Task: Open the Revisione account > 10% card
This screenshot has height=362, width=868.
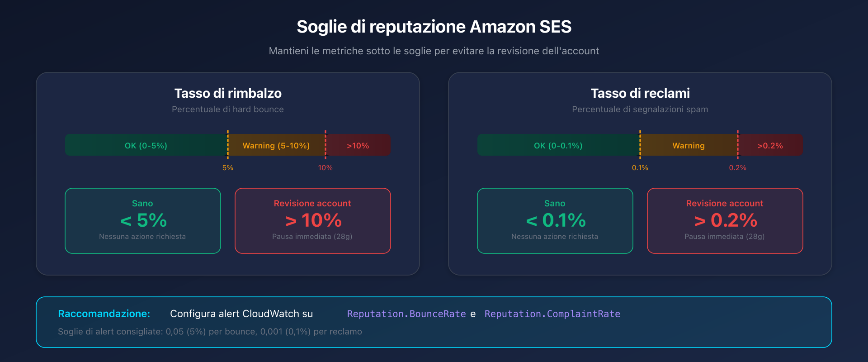Action: (312, 221)
